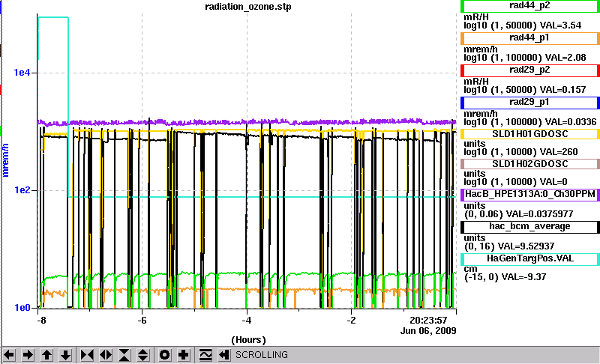Select the rad29_p2 curve legend
Screen dimensions: 600x364
click(x=530, y=70)
